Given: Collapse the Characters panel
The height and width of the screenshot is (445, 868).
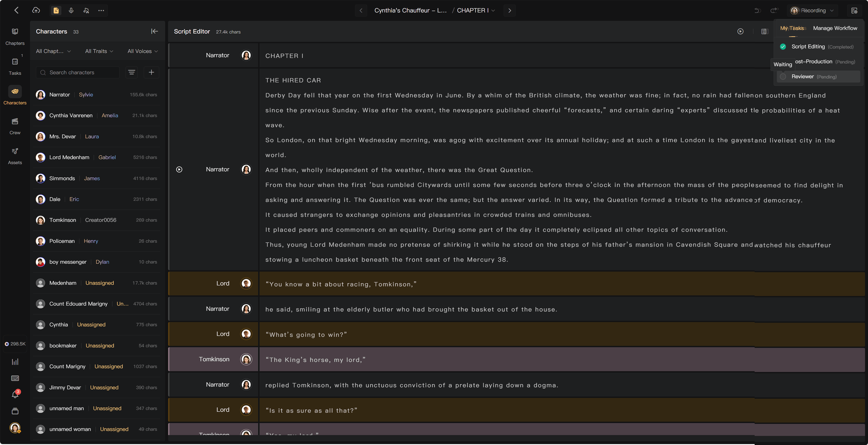Looking at the screenshot, I should [x=154, y=31].
